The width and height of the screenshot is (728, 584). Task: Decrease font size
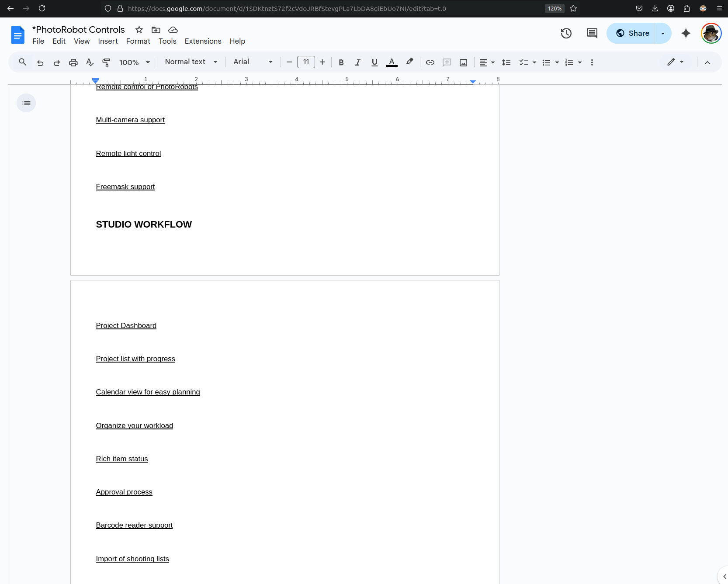(289, 62)
